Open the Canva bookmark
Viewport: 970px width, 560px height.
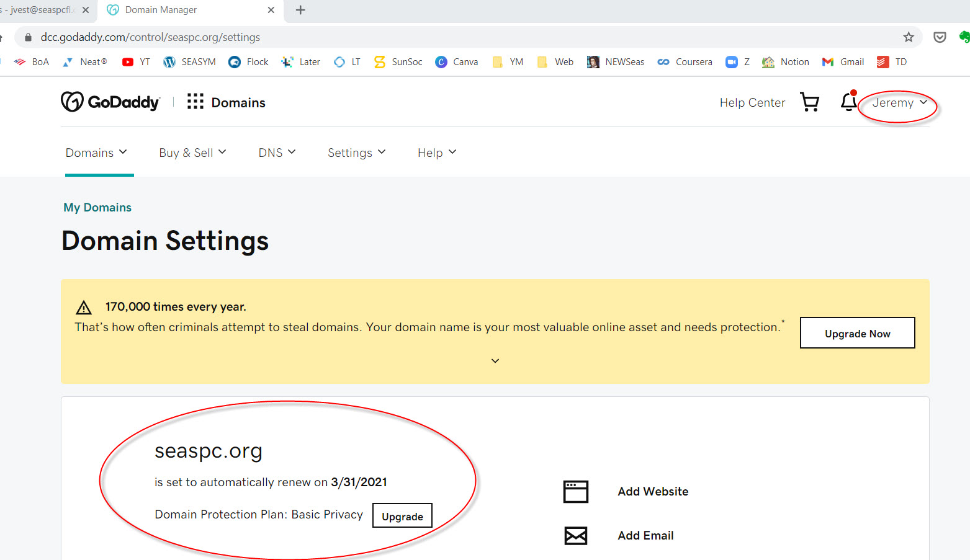coord(457,62)
